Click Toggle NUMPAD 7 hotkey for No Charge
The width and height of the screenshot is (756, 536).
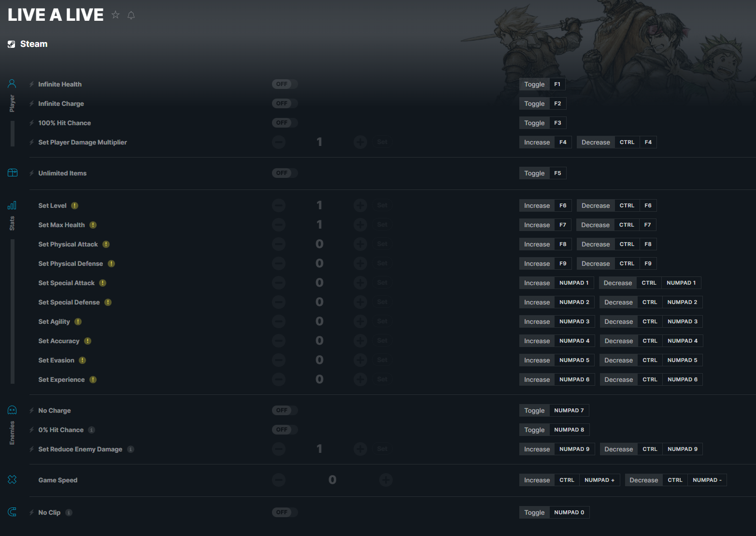[554, 410]
